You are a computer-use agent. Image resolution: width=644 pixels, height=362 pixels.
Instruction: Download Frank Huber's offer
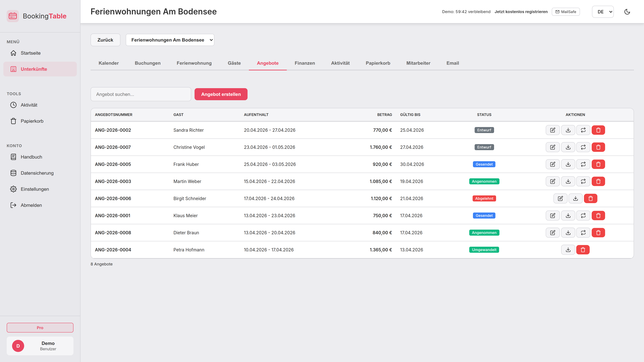pyautogui.click(x=568, y=164)
